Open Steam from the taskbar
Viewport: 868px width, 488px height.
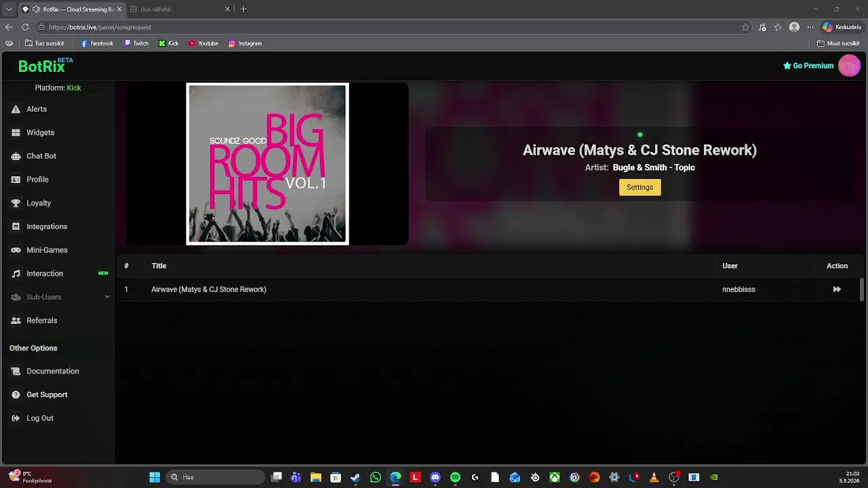[x=355, y=477]
